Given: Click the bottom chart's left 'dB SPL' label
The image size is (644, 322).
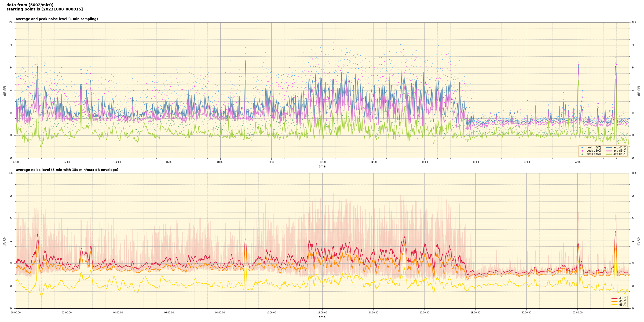Looking at the screenshot, I should pyautogui.click(x=5, y=241).
